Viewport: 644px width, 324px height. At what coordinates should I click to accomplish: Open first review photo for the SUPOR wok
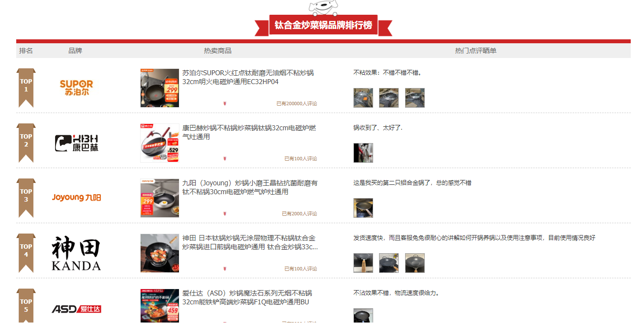click(x=363, y=98)
